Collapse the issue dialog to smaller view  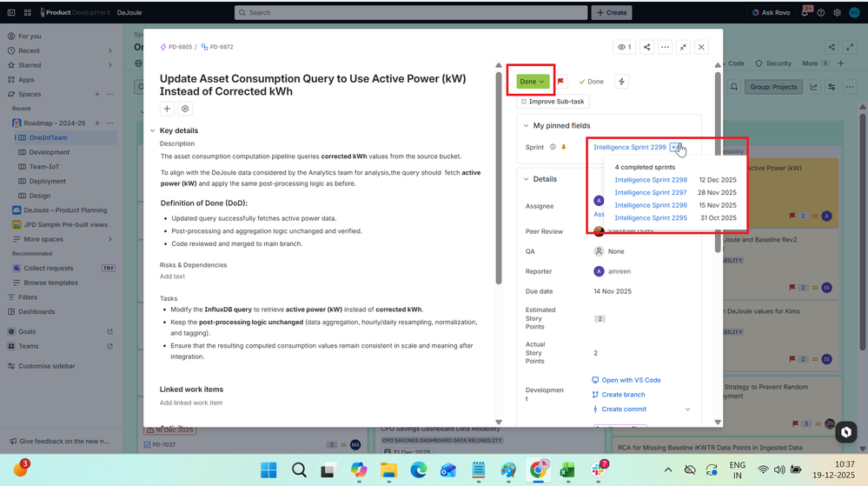point(683,47)
